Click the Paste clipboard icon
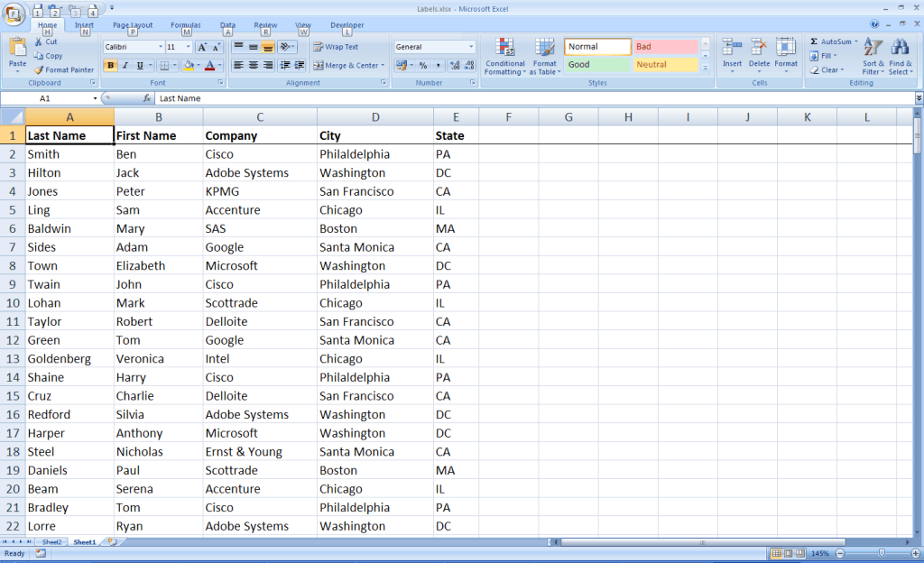The width and height of the screenshot is (924, 563). [x=18, y=47]
